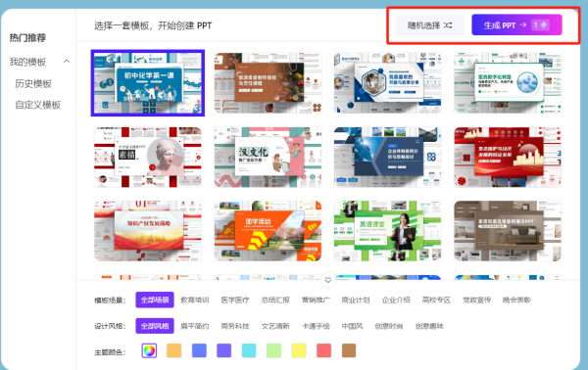Collapse the filter panel with down-arrow icon
The width and height of the screenshot is (588, 370).
(327, 280)
